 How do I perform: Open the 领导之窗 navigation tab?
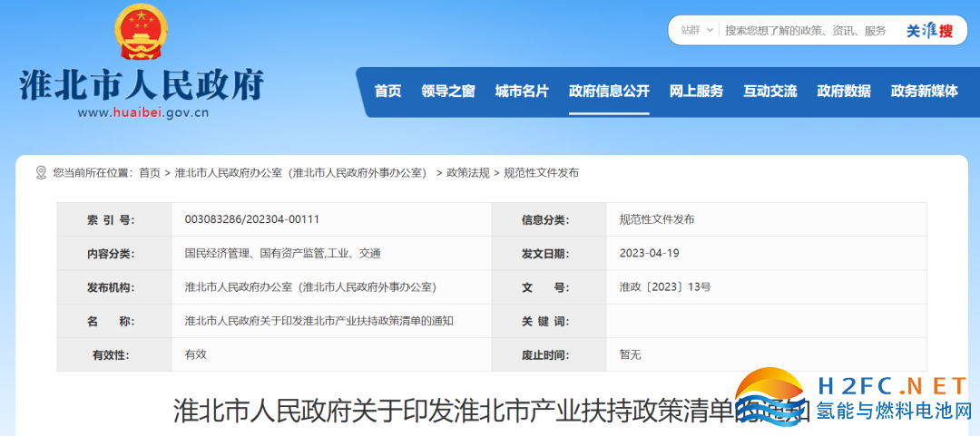click(x=448, y=92)
